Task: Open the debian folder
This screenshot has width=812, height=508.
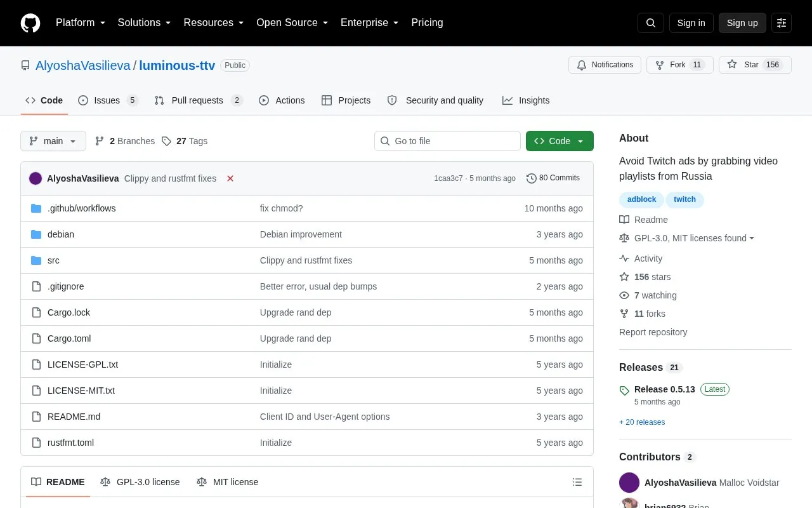Action: coord(61,234)
